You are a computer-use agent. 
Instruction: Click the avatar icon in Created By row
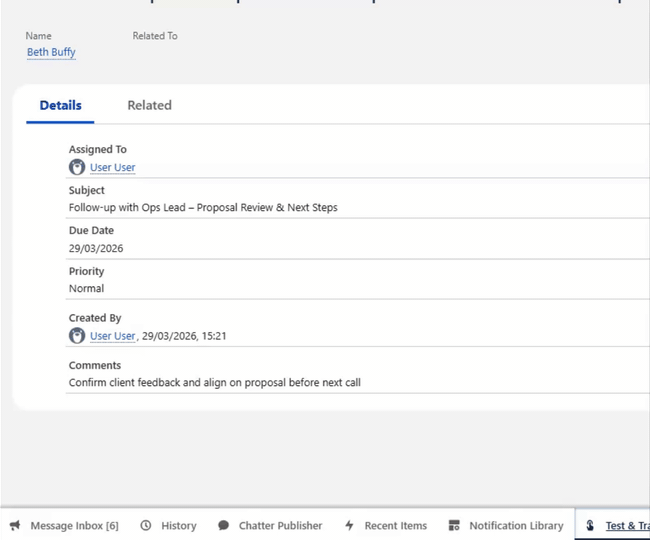coord(77,335)
